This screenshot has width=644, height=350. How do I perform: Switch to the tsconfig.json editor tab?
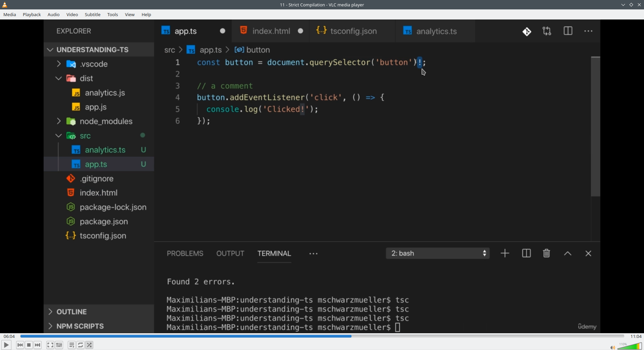pyautogui.click(x=353, y=31)
